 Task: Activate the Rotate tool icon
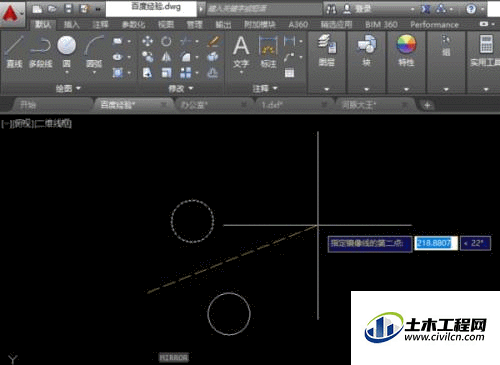pos(166,41)
